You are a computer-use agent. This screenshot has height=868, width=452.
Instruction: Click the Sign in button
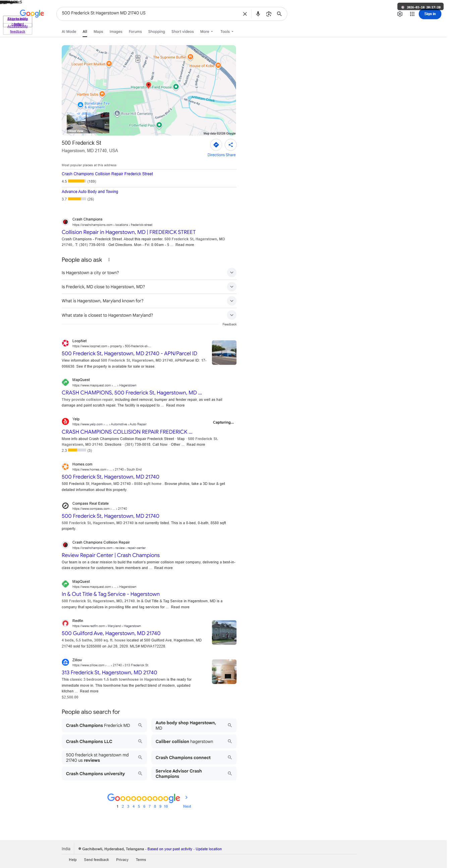tap(435, 14)
